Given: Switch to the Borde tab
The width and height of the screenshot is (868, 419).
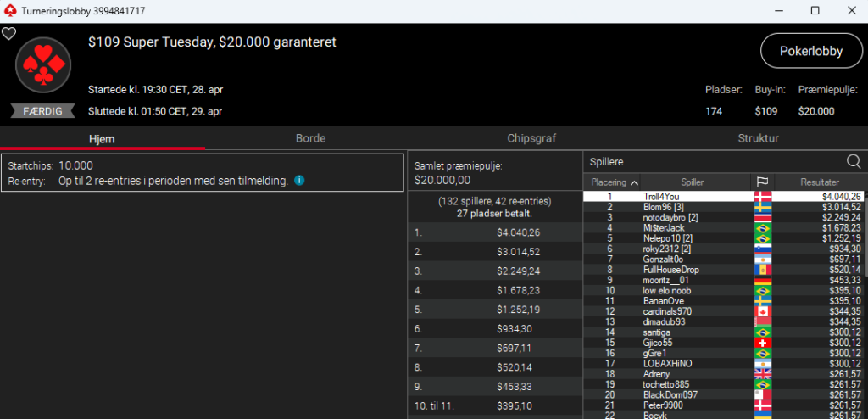Looking at the screenshot, I should (x=310, y=138).
